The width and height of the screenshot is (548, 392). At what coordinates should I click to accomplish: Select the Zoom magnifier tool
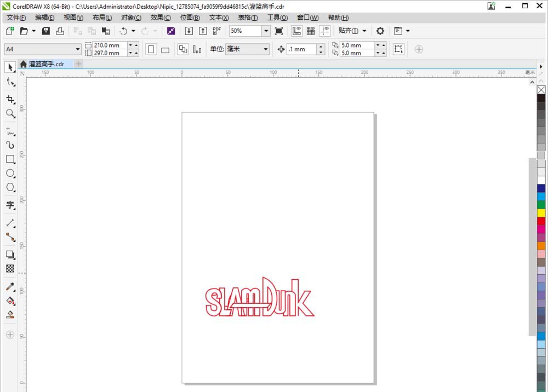(x=10, y=113)
